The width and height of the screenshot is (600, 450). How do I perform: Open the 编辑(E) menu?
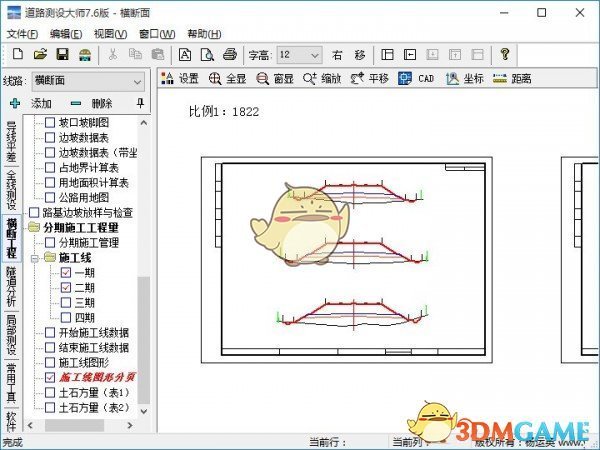66,34
